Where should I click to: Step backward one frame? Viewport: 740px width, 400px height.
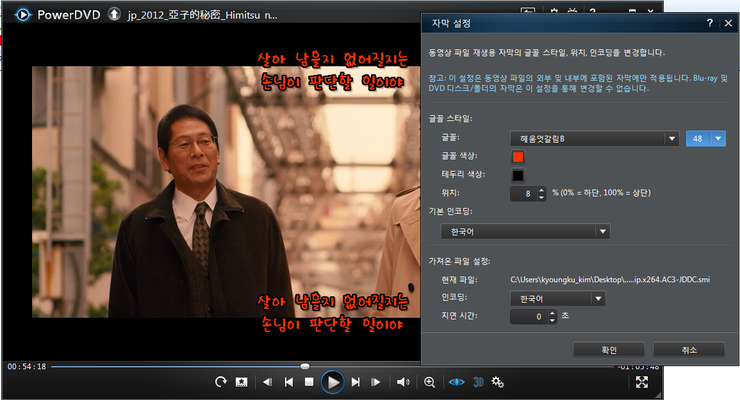click(267, 382)
